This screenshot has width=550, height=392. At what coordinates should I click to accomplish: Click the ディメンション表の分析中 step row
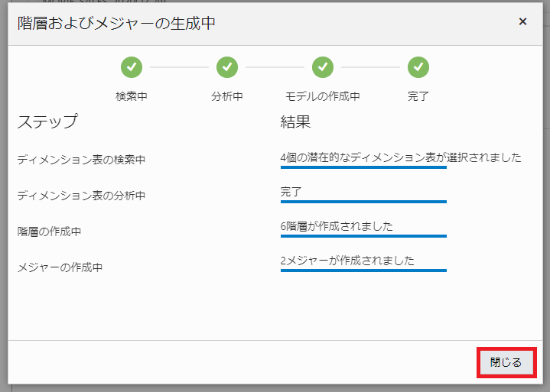point(81,196)
